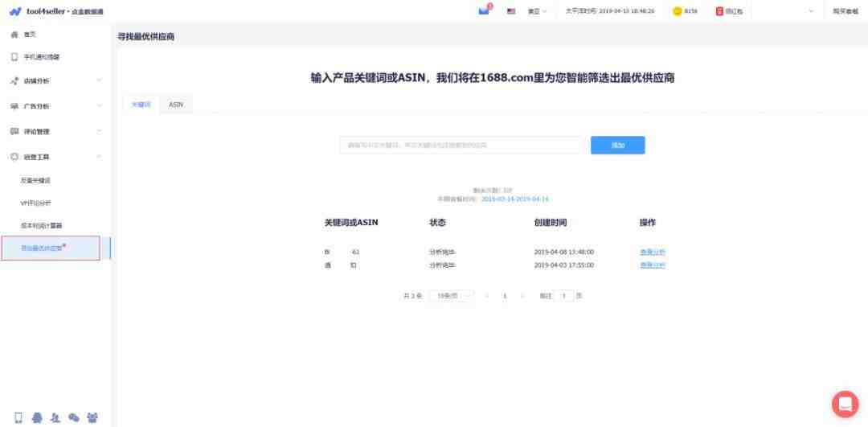Click the Pacific time clock text
Viewport: 868px width, 427px height.
pos(610,11)
